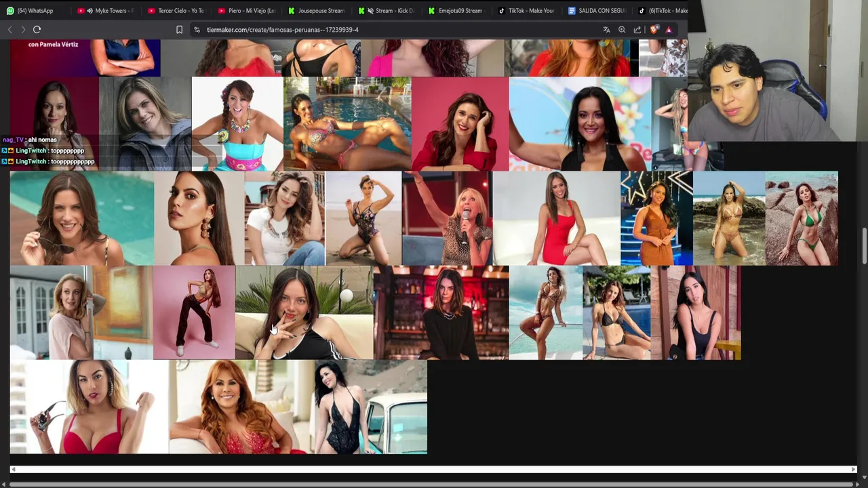This screenshot has height=488, width=868.
Task: Select blonde woman leaning beside window image
Action: [x=81, y=312]
